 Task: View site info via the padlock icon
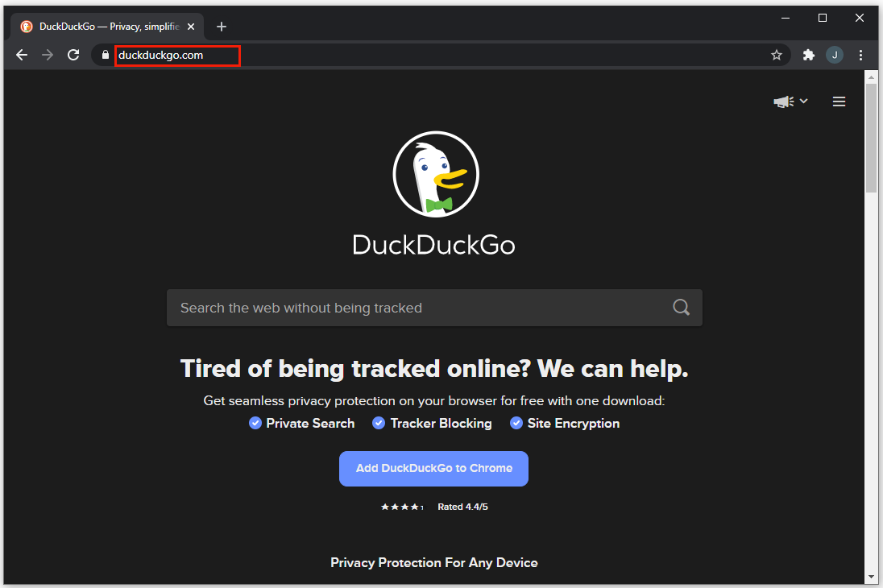coord(106,55)
